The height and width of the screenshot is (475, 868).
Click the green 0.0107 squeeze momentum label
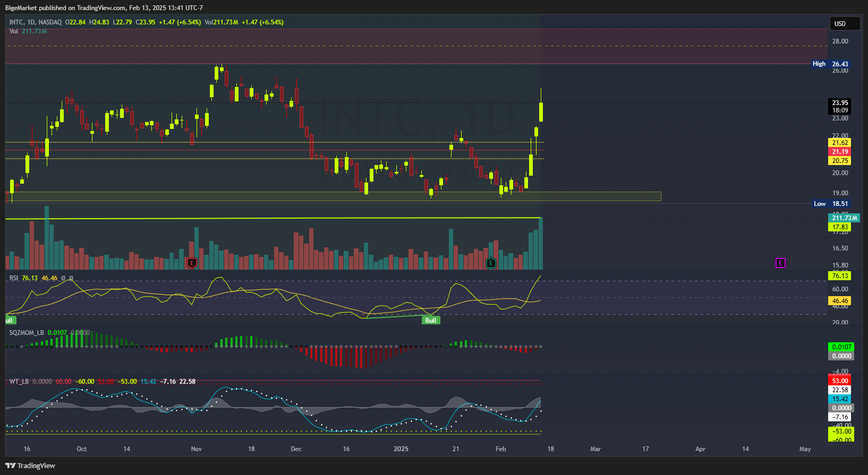(841, 347)
